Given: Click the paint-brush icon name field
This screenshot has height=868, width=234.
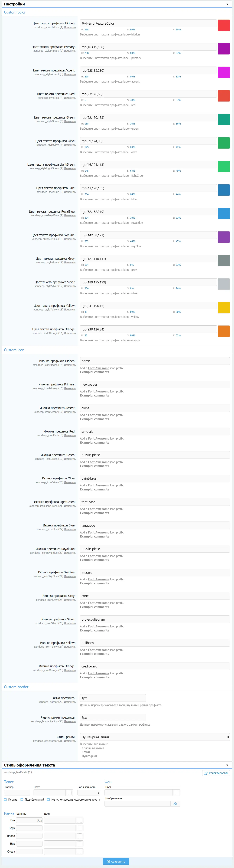Looking at the screenshot, I should (x=155, y=479).
